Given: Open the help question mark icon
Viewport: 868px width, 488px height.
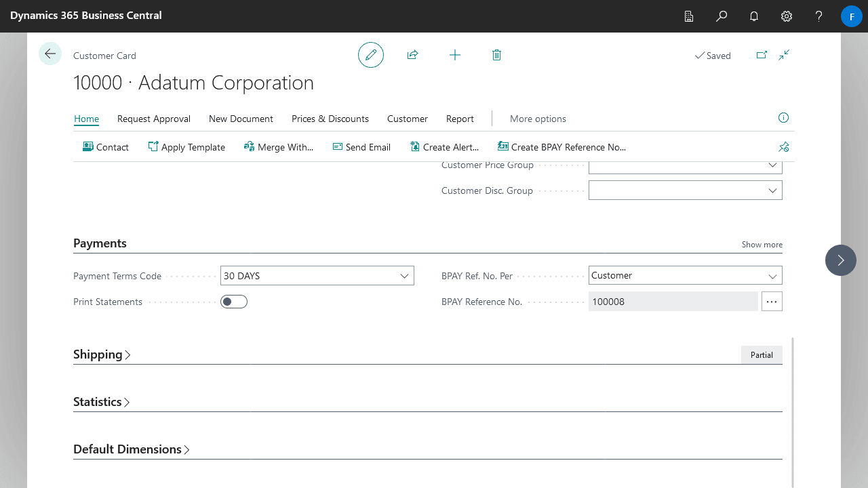Looking at the screenshot, I should tap(819, 16).
